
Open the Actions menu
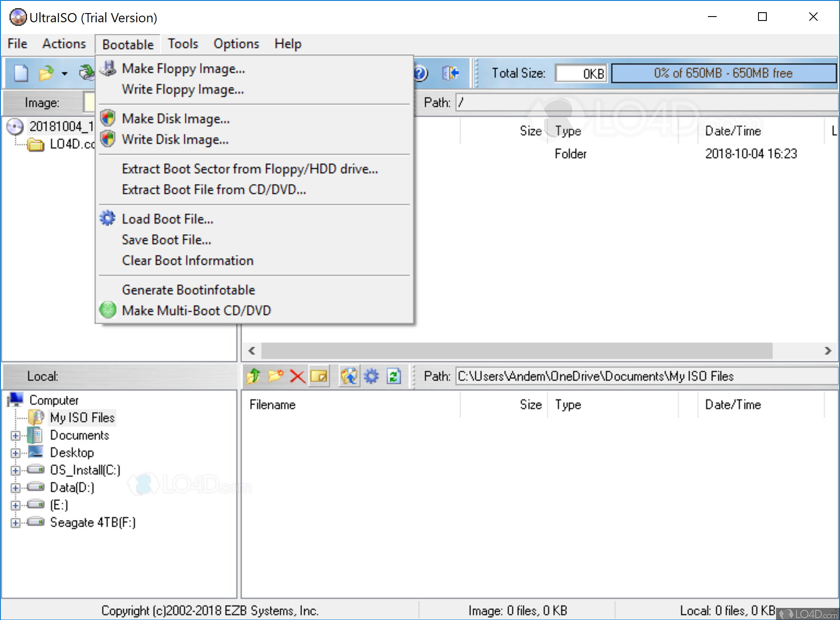tap(64, 44)
